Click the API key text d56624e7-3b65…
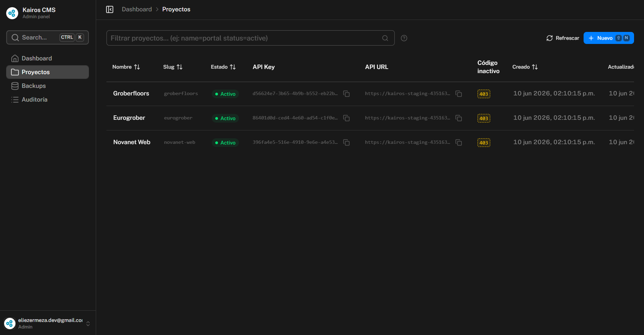The image size is (644, 335). [x=295, y=93]
